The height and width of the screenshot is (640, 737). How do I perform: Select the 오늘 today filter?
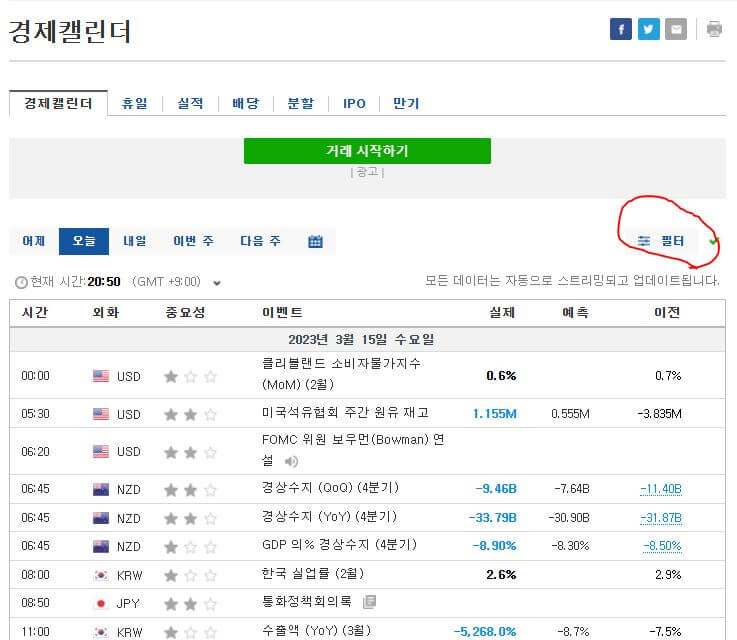(84, 241)
